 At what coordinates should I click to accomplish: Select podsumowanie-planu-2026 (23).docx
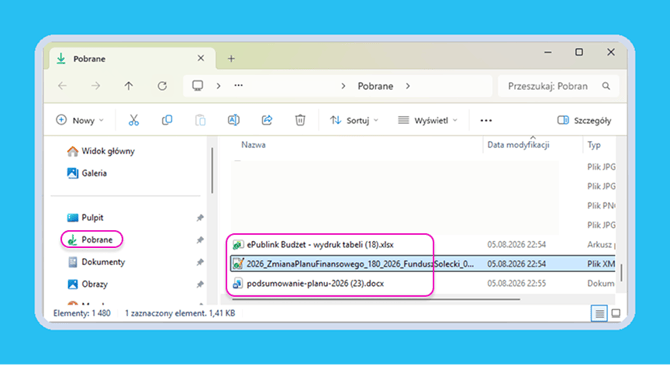[315, 283]
